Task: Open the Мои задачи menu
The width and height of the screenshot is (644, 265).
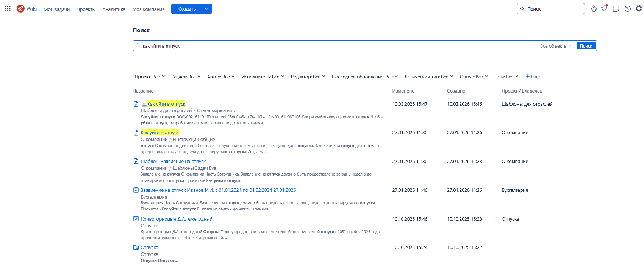Action: [56, 9]
